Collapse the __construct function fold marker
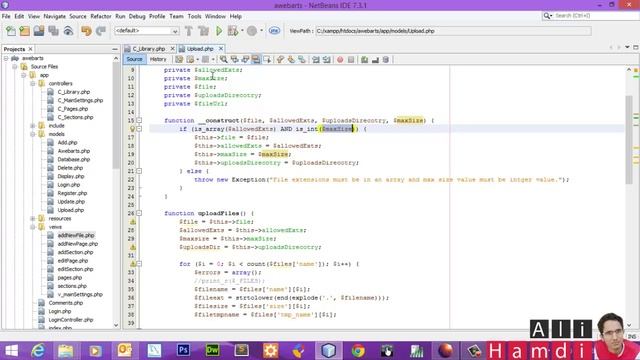640x360 pixels. (x=139, y=120)
